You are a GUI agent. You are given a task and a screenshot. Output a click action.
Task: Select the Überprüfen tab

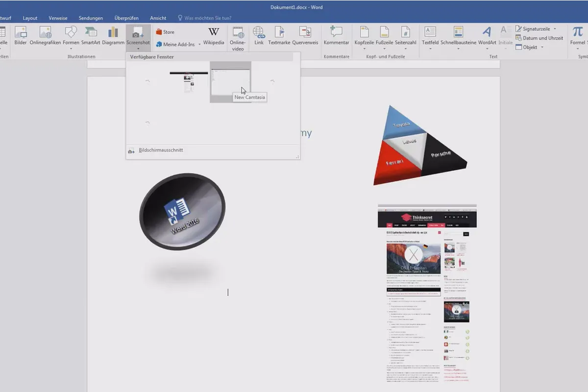click(x=126, y=18)
